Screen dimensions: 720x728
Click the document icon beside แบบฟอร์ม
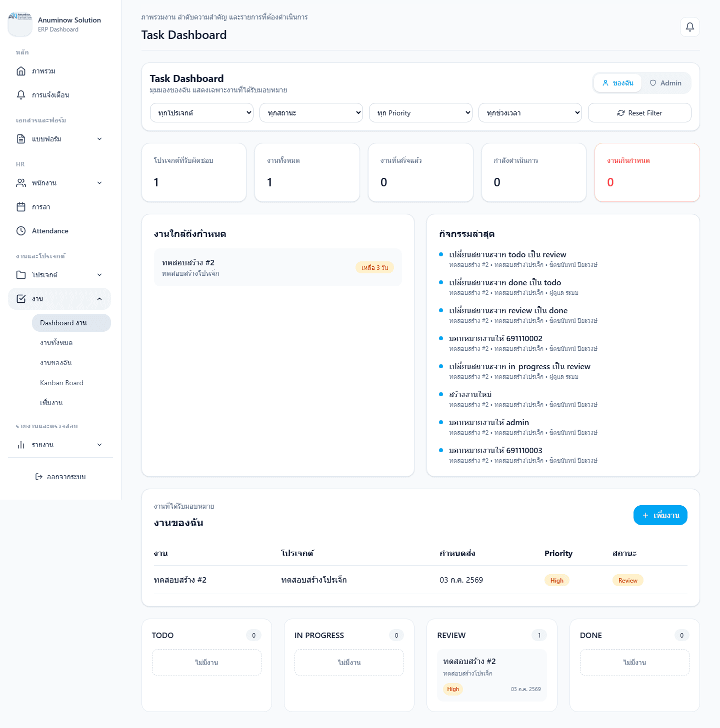pos(21,139)
